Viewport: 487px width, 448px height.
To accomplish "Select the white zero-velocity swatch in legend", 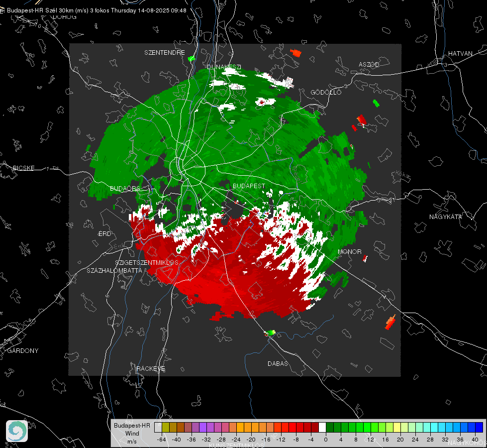I will click(322, 428).
